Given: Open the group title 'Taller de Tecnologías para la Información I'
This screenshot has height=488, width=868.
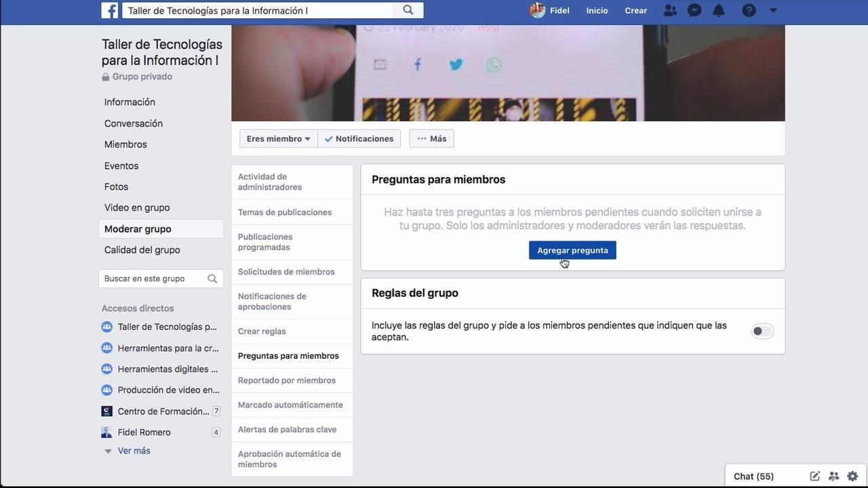Looking at the screenshot, I should 162,52.
